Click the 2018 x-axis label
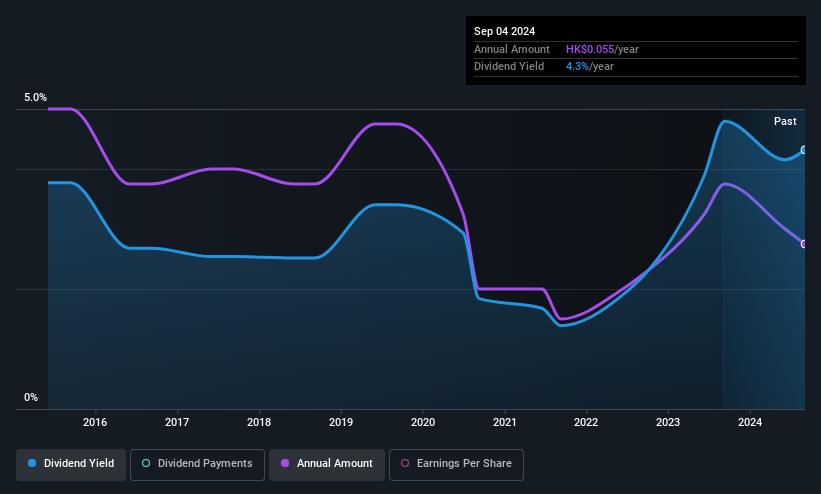Viewport: 821px width, 494px height. [259, 422]
